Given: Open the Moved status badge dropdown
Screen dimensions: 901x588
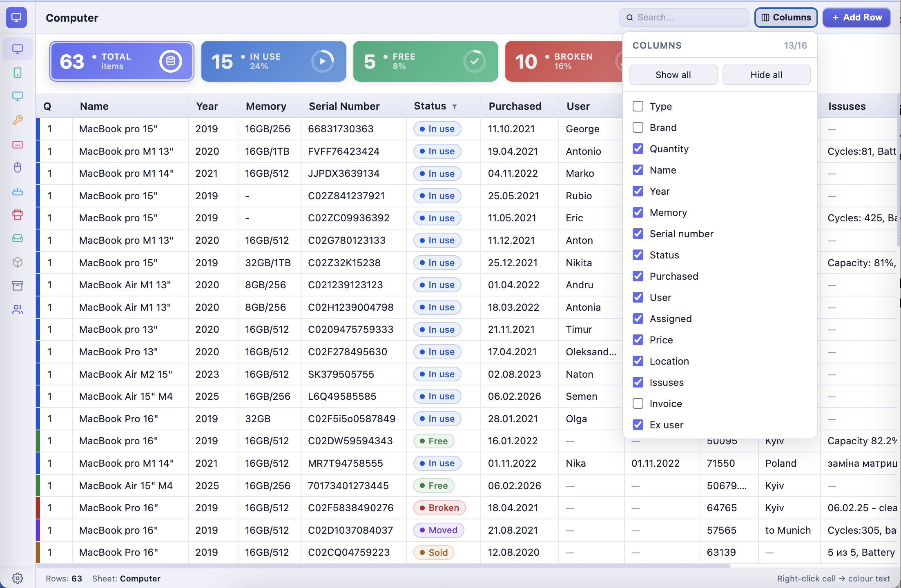Looking at the screenshot, I should coord(439,530).
